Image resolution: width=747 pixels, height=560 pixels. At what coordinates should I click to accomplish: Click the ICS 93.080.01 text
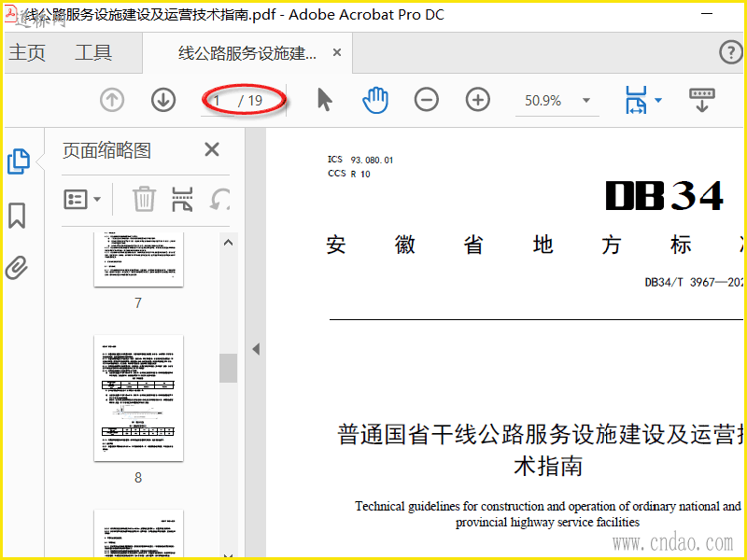coord(360,160)
